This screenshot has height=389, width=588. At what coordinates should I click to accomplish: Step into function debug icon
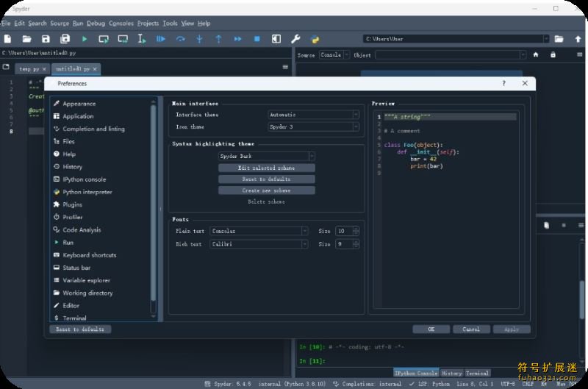[199, 39]
